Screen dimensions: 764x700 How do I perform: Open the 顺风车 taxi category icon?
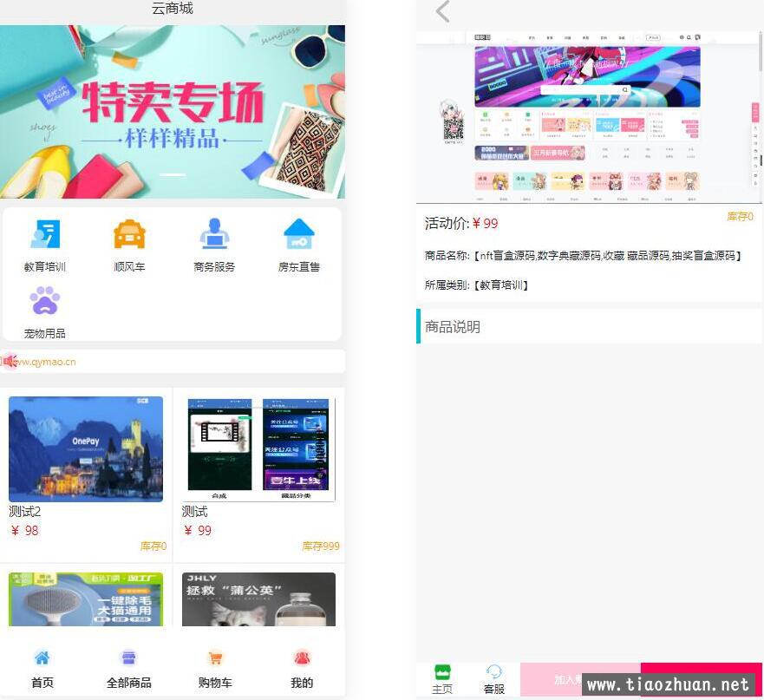pos(129,234)
